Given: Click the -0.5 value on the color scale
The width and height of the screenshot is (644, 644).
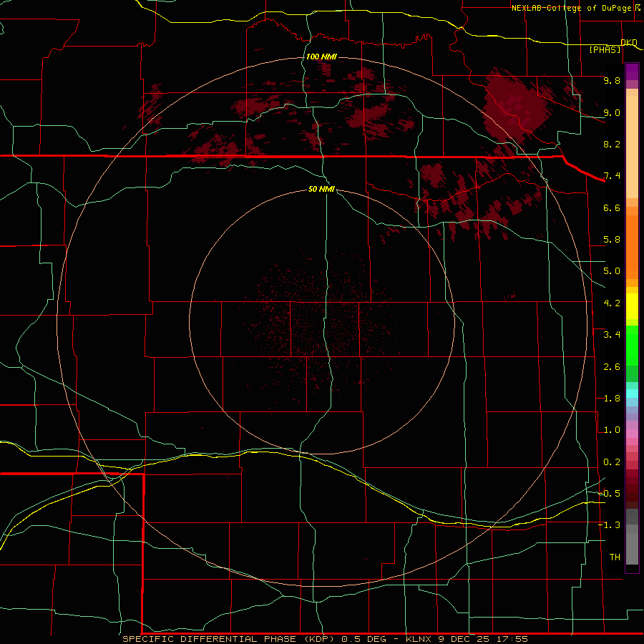Looking at the screenshot, I should (609, 494).
